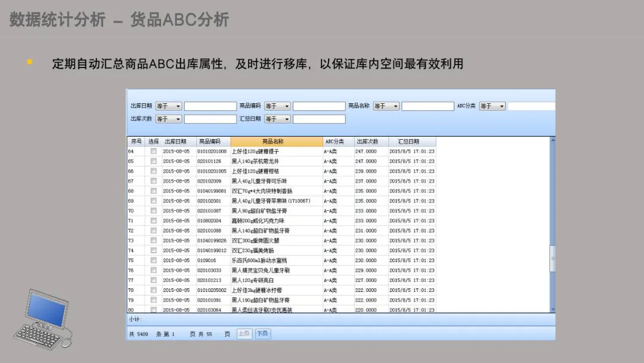The width and height of the screenshot is (644, 363).
Task: Go to next page with 下页 button
Action: [x=262, y=334]
